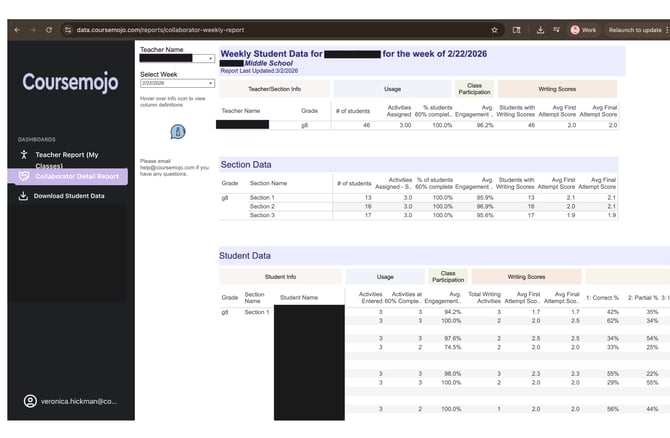This screenshot has width=670, height=438.
Task: Click the Download Student Data icon
Action: tap(24, 196)
